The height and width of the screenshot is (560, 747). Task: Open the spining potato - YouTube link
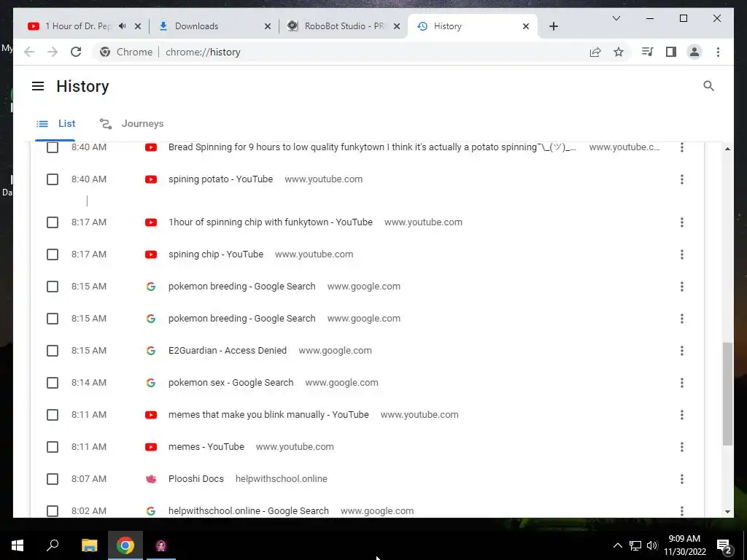click(220, 179)
